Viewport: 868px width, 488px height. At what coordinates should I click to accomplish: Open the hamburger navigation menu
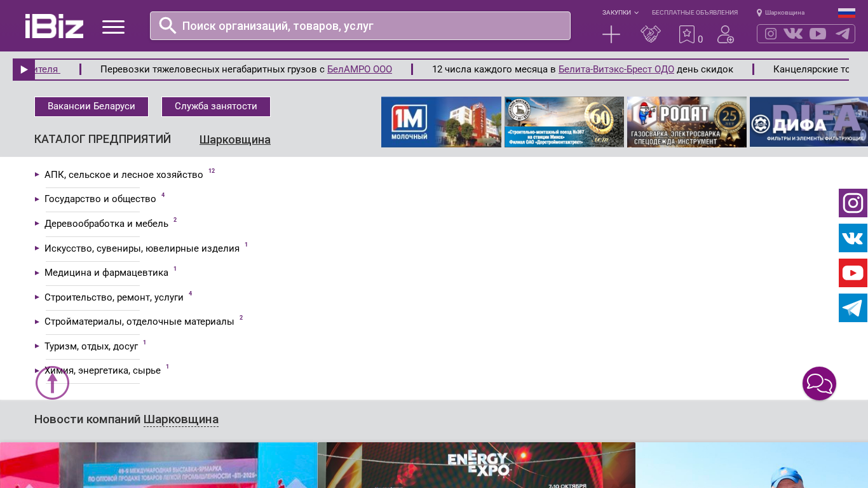(113, 27)
